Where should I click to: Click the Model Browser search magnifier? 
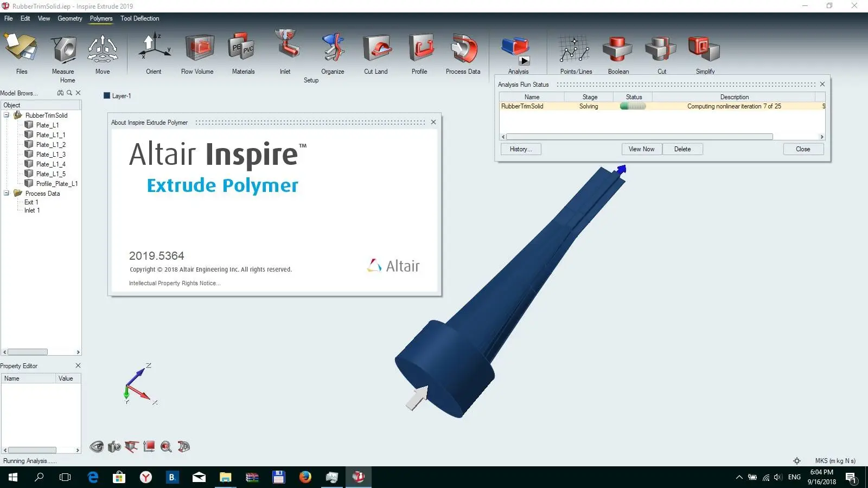pos(69,93)
